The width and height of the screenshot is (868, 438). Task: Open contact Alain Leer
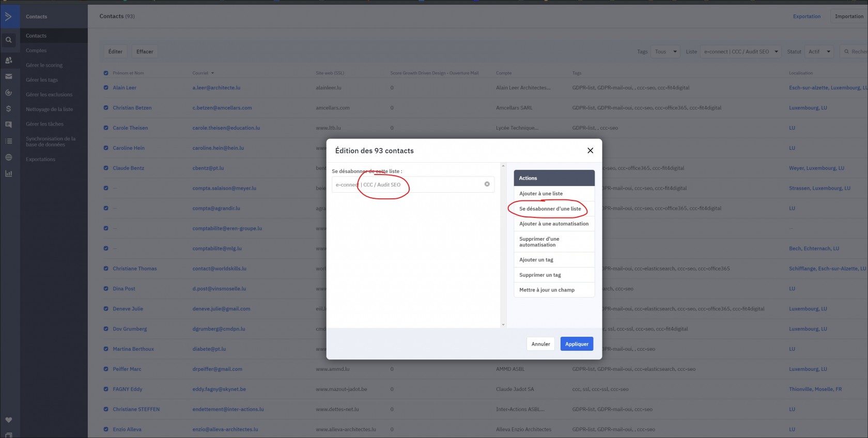(x=125, y=88)
